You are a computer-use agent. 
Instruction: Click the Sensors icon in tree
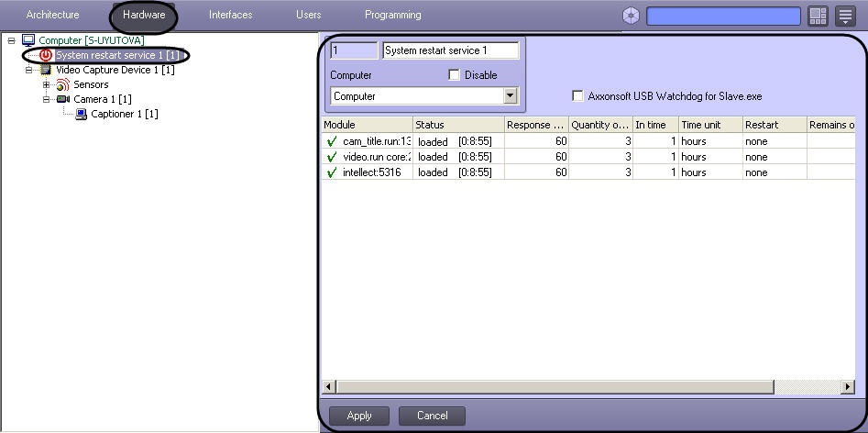pyautogui.click(x=63, y=85)
